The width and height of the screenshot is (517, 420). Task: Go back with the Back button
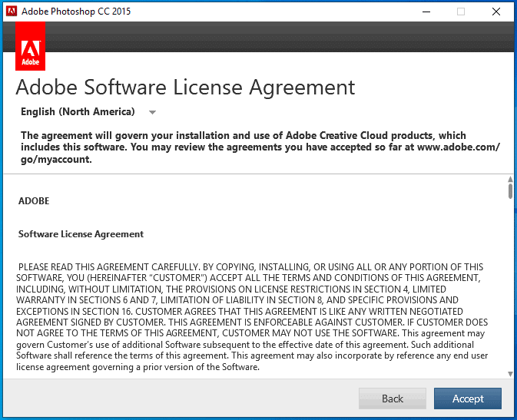click(x=392, y=399)
